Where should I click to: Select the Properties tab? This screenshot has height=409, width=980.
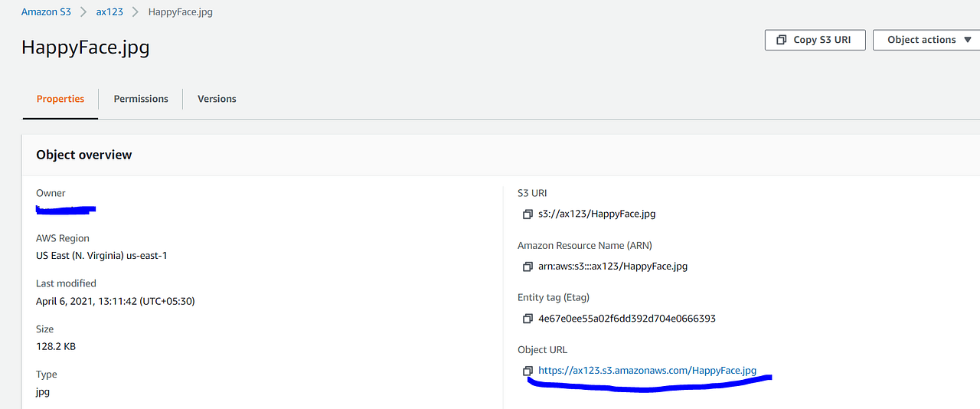pos(60,99)
